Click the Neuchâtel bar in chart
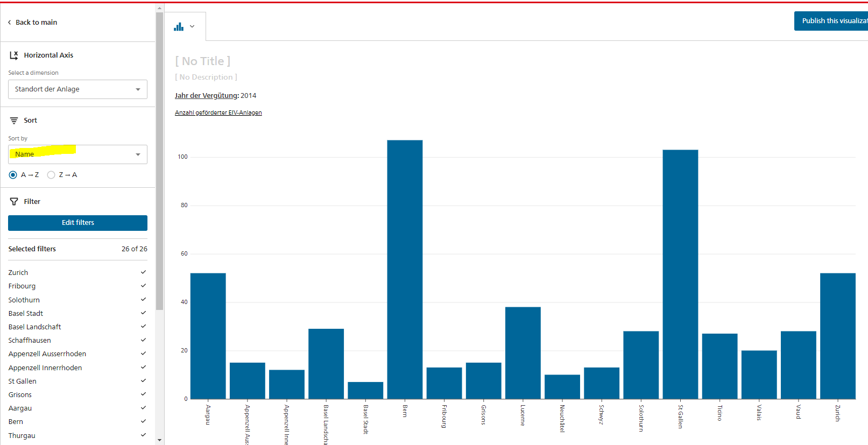 tap(562, 387)
